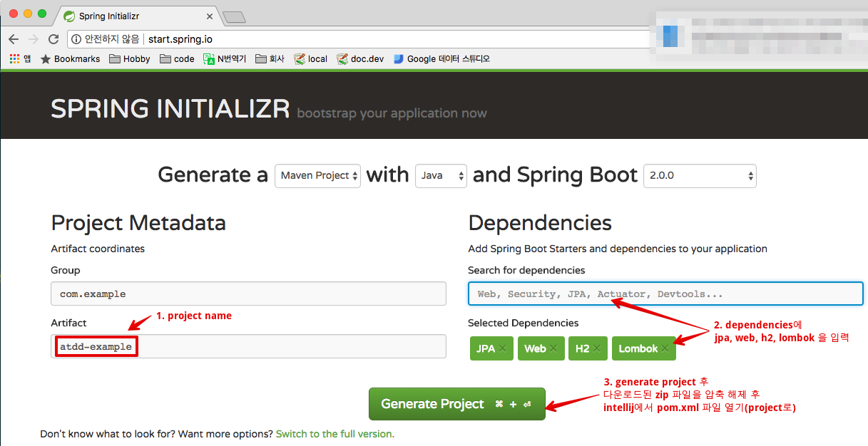Reload the page with the refresh icon
868x446 pixels.
(x=53, y=39)
